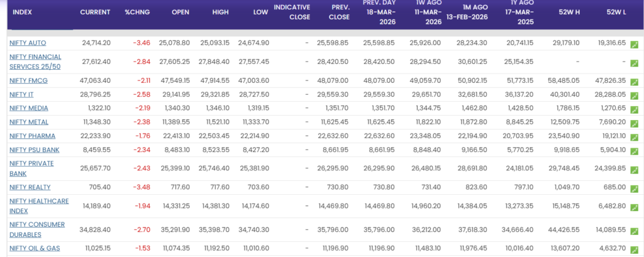Open the chart icon for NIFTY FMCG row
Image resolution: width=644 pixels, height=257 pixels.
(x=634, y=82)
